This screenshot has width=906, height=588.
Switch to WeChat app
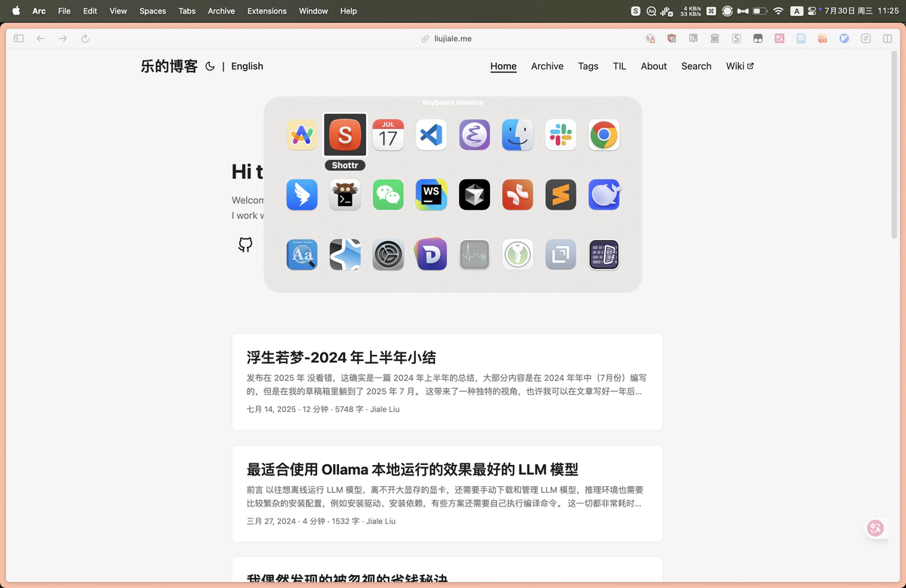pos(388,195)
